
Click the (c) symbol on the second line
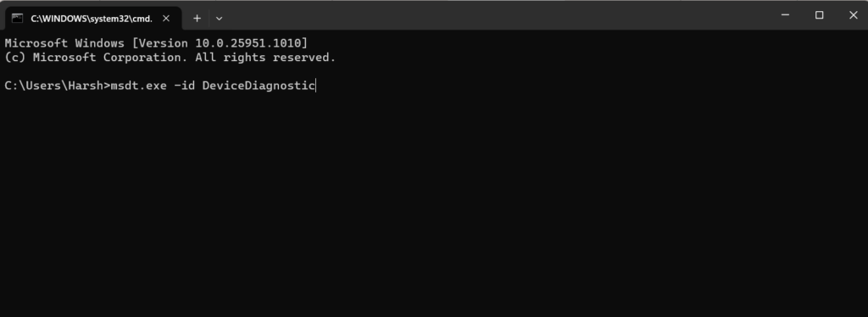tap(15, 58)
